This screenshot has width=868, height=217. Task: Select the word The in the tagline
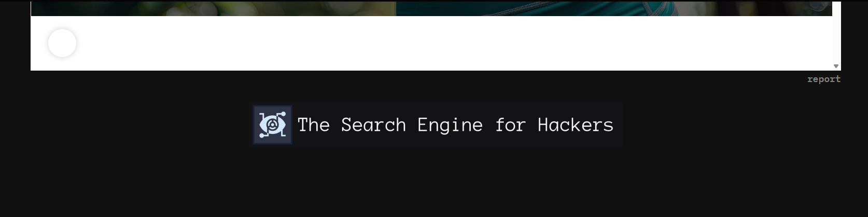point(313,125)
